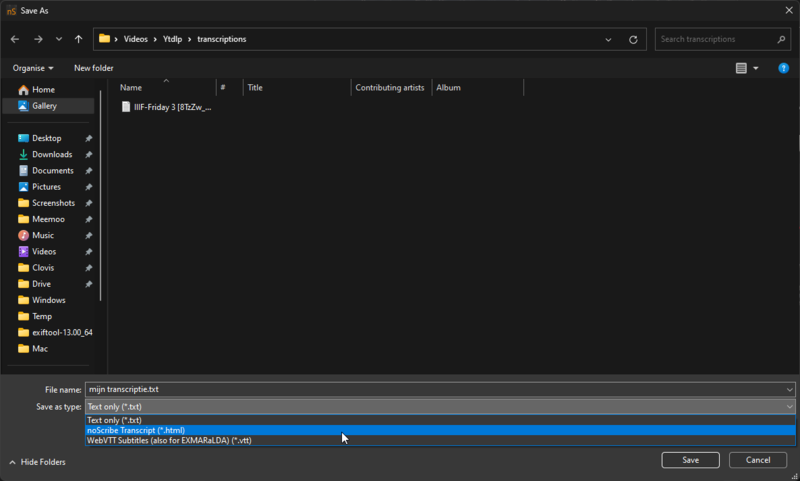Click the Help question mark icon
This screenshot has height=481, width=800.
point(784,68)
